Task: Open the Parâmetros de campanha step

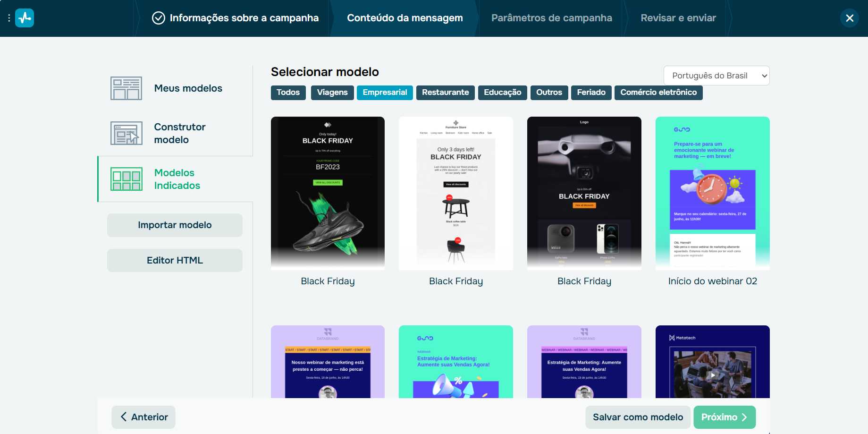Action: pos(551,18)
